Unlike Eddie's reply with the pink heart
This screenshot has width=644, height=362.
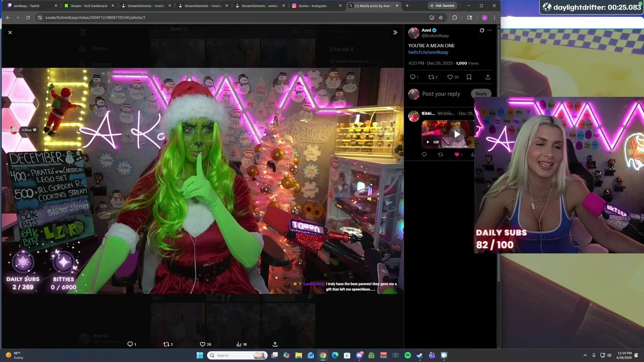coord(457,154)
